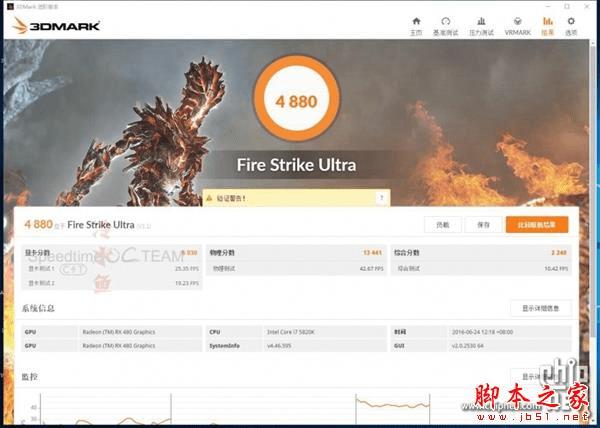This screenshot has width=600, height=428.
Task: Click the GUI v2.0.2530 64 value
Action: point(467,346)
